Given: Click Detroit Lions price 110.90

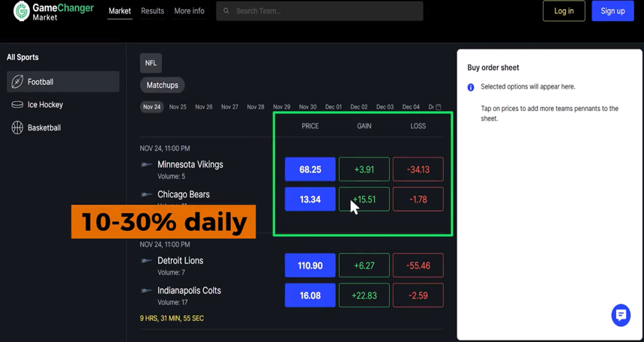Looking at the screenshot, I should (310, 265).
